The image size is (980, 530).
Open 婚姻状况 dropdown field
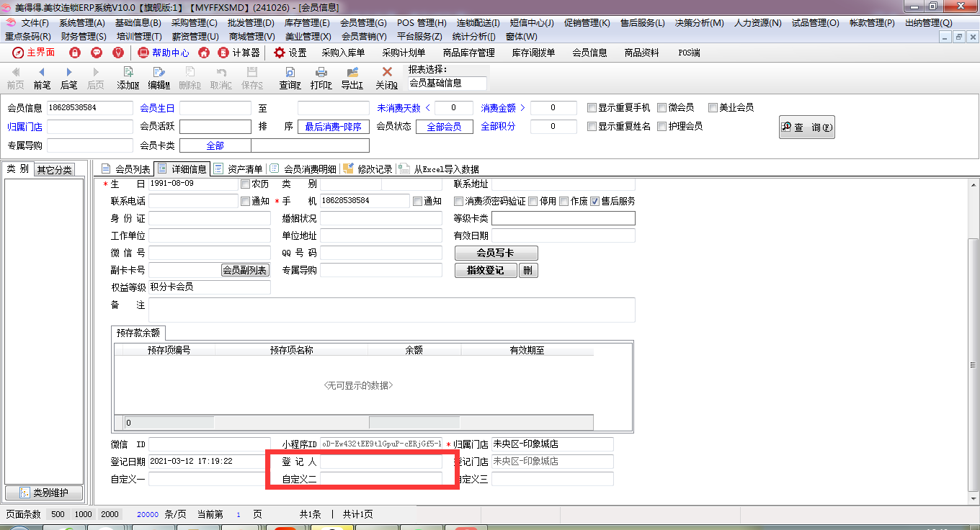[x=381, y=218]
